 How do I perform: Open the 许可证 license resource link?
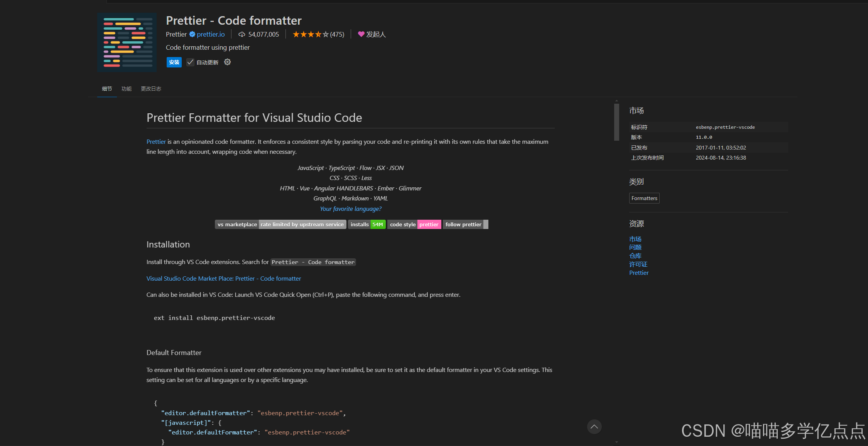coord(638,264)
